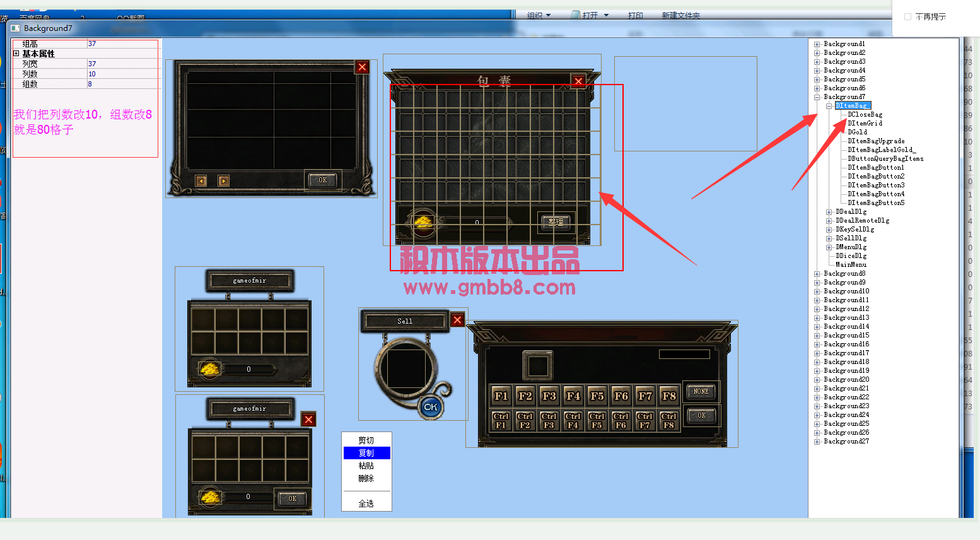Select the Ctrl F1 key button
980x540 pixels.
click(x=501, y=421)
